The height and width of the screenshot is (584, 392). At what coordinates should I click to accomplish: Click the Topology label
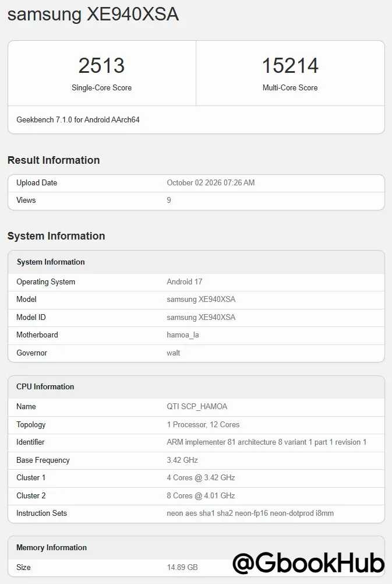click(x=31, y=424)
